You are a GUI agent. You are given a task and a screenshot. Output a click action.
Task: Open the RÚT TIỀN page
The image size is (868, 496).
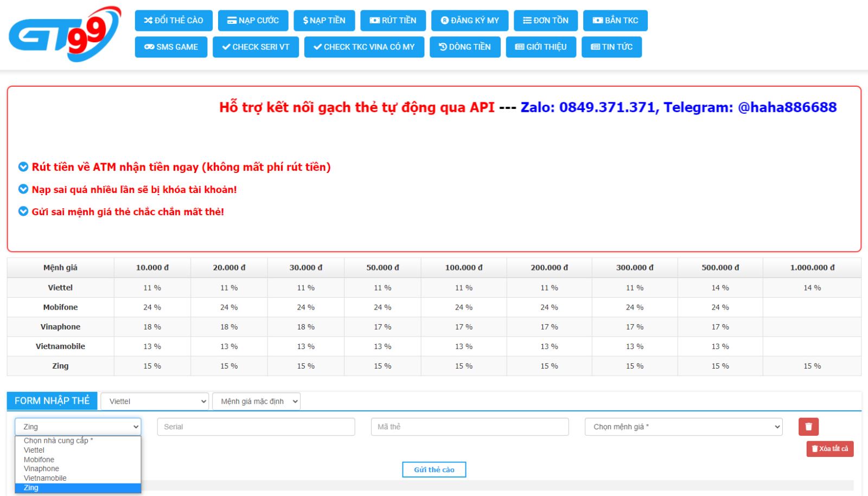coord(393,21)
